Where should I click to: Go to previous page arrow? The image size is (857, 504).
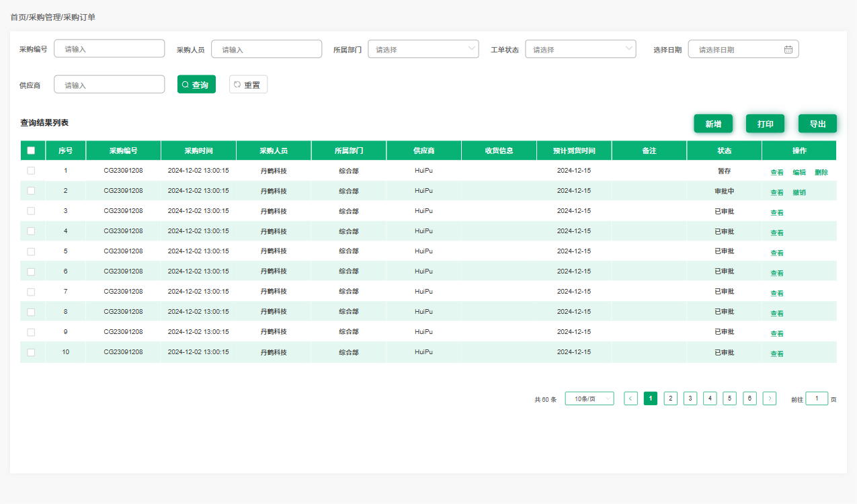tap(630, 398)
